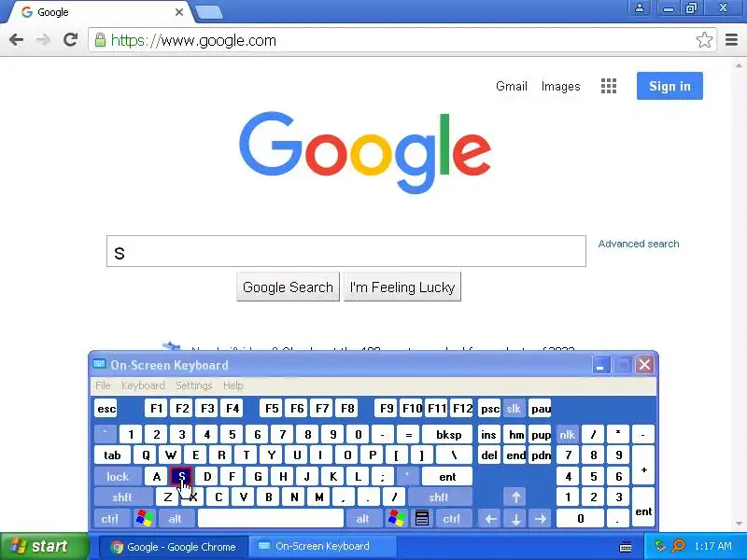The height and width of the screenshot is (560, 747).
Task: Toggle the caps lock key
Action: (118, 476)
